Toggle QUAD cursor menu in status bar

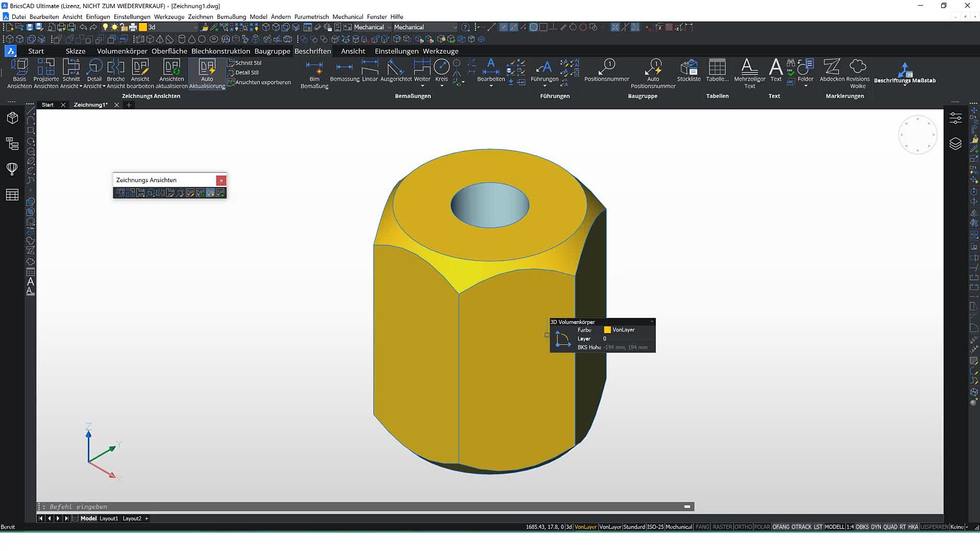[x=890, y=527]
